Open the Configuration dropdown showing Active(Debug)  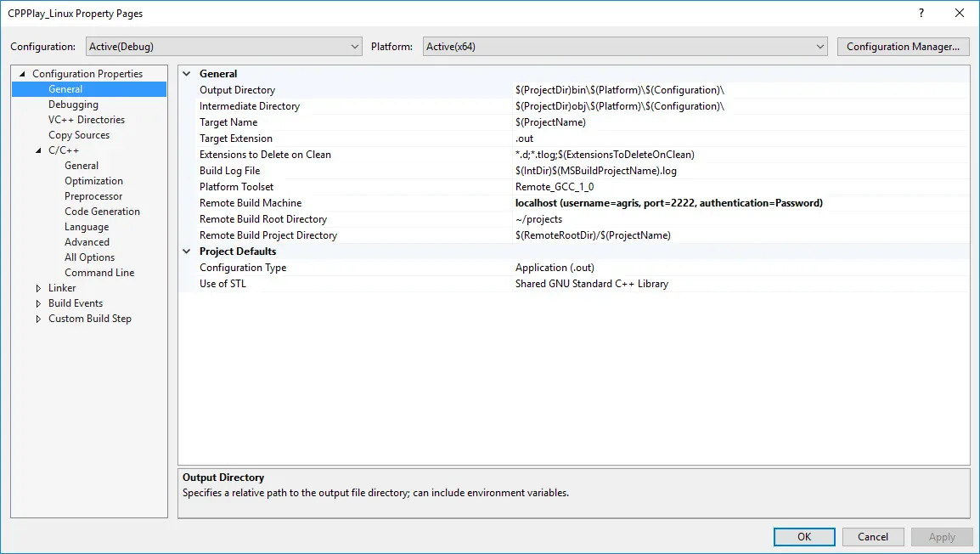click(x=223, y=46)
